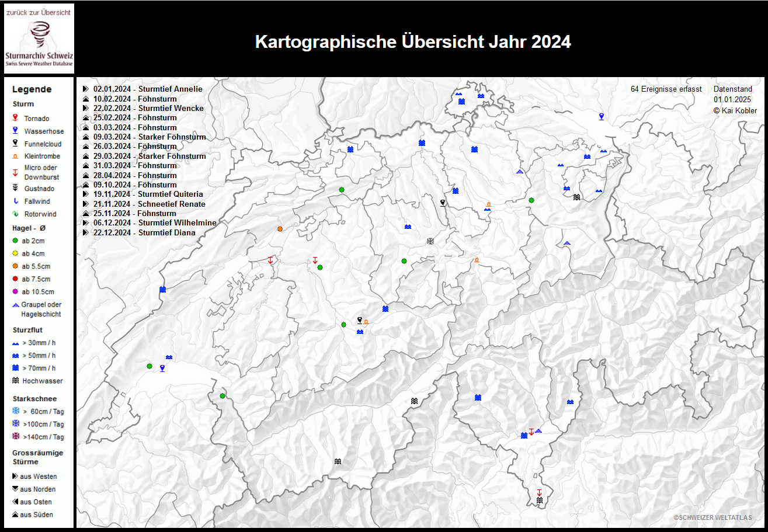The width and height of the screenshot is (768, 532).
Task: Pick the green 'ab 2cm' hail dot
Action: [x=15, y=241]
